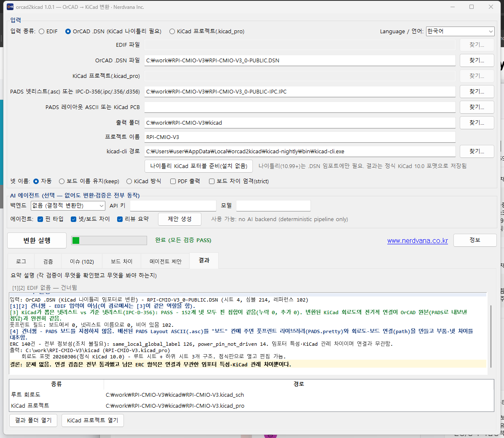Select the EDIF input type radio button
The image size is (504, 438).
[41, 32]
